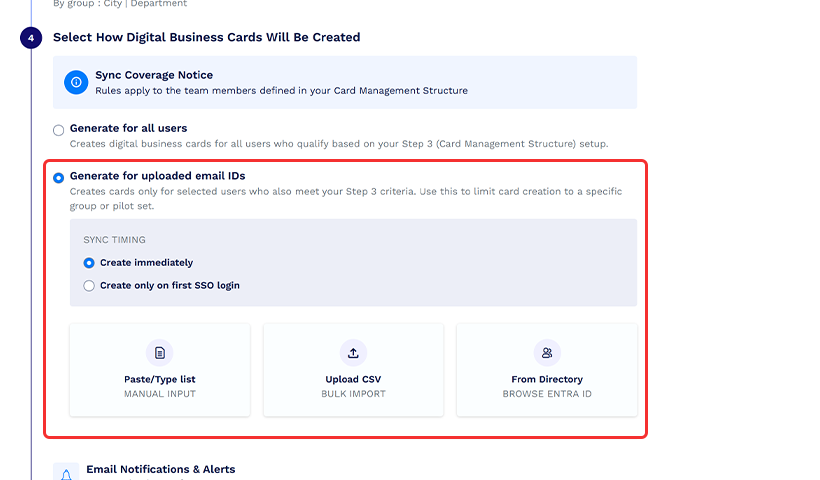The height and width of the screenshot is (480, 820).
Task: Click the info icon in Sync Coverage Notice
Action: tap(76, 82)
